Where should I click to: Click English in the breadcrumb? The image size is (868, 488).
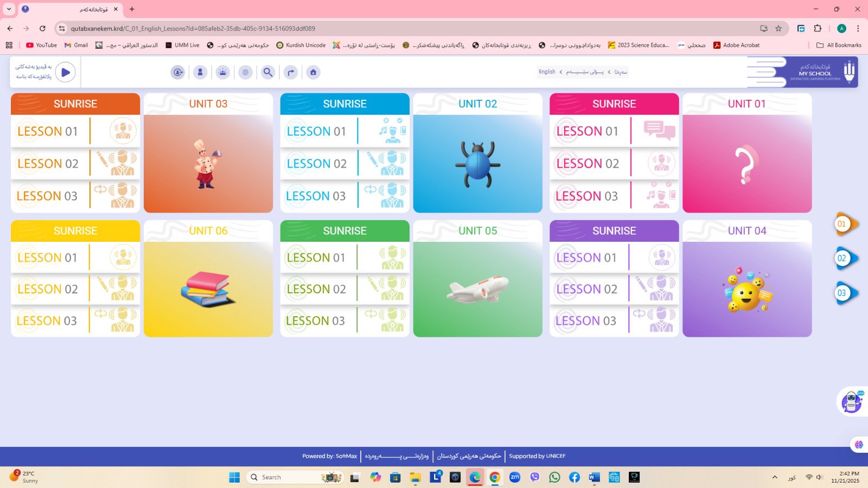tap(547, 72)
